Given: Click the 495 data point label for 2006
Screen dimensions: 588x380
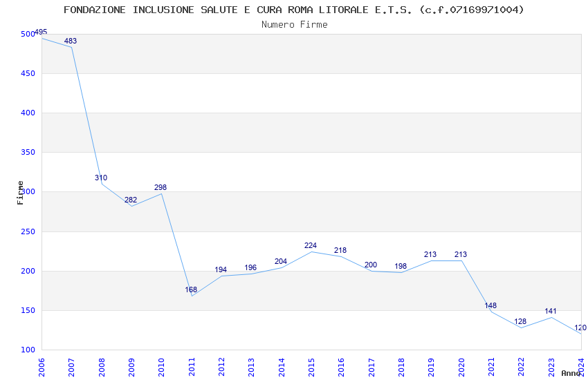Looking at the screenshot, I should point(41,32).
